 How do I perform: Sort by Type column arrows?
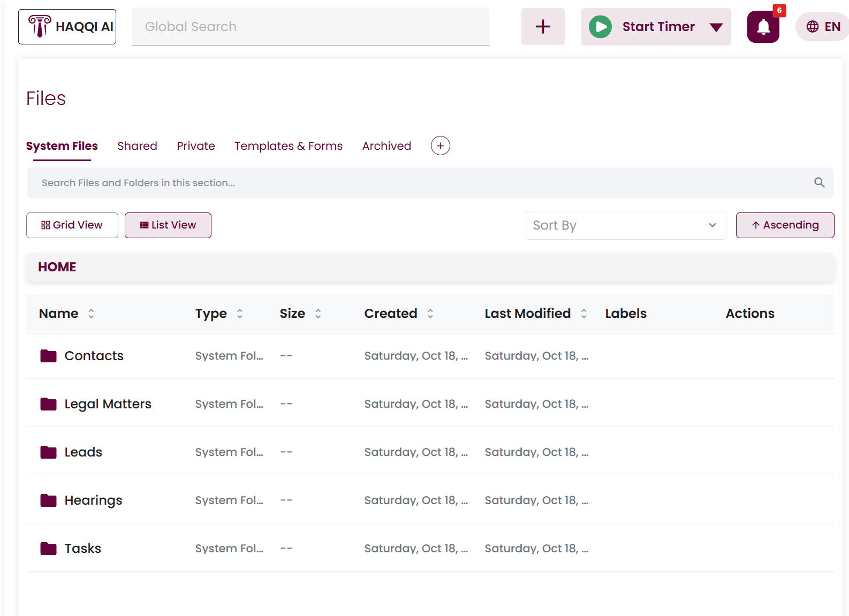[240, 314]
